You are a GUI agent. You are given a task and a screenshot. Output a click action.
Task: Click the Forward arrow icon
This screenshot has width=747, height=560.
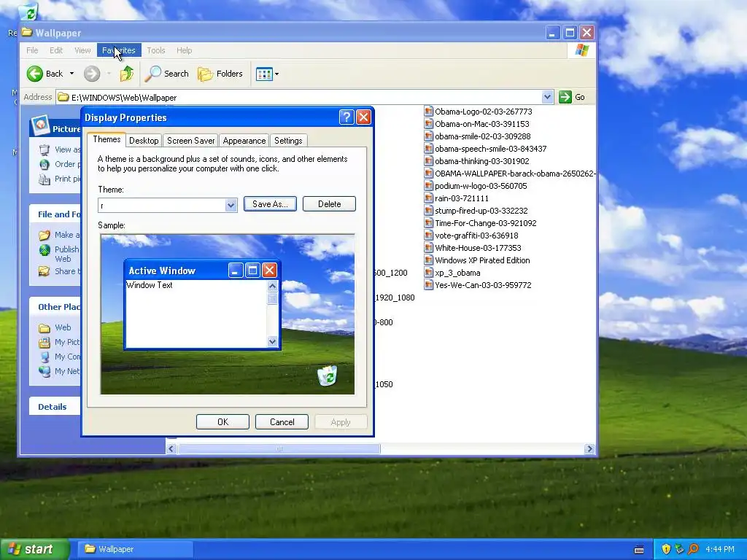[92, 74]
